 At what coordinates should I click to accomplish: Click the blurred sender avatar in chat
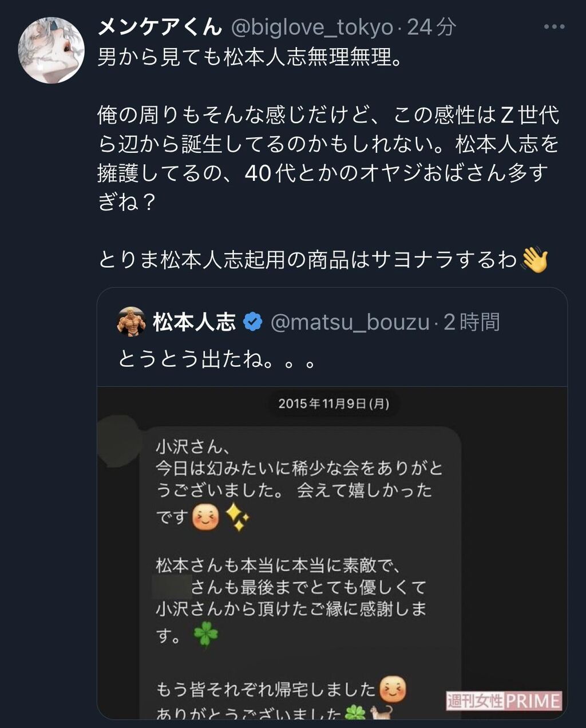pyautogui.click(x=118, y=441)
